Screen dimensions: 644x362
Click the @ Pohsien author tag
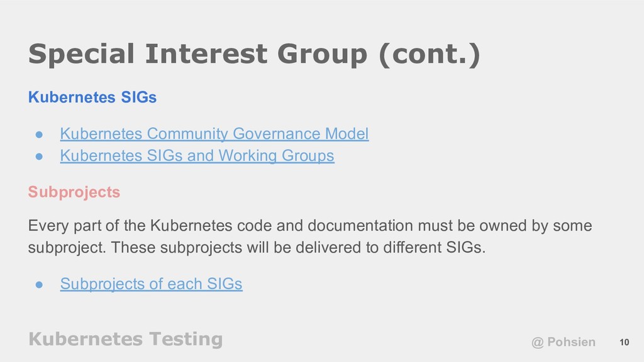point(563,342)
